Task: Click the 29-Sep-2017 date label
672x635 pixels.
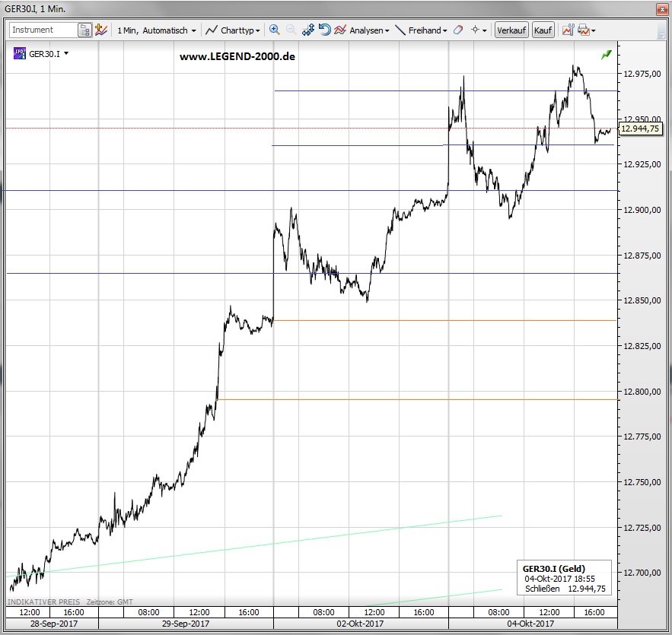Action: click(x=186, y=624)
